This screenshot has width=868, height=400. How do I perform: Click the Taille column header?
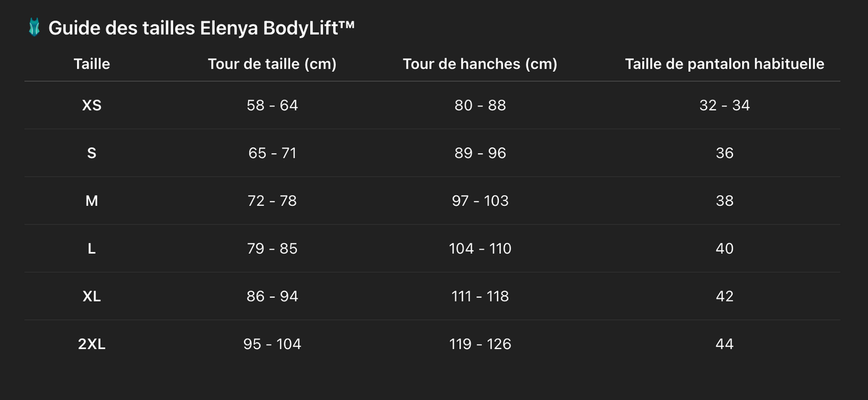[91, 64]
